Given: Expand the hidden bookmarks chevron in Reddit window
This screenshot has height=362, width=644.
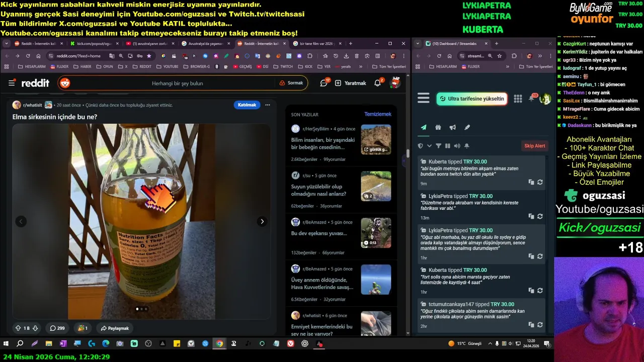Looking at the screenshot, I should (361, 66).
